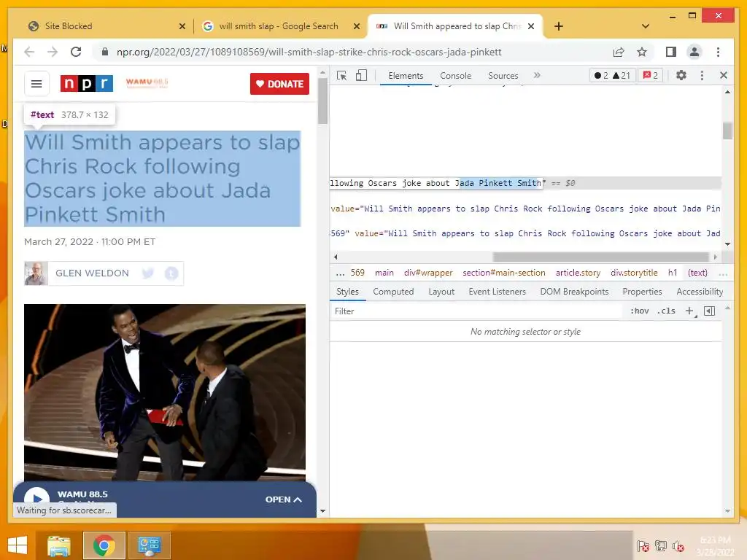View site information via the lock icon

tap(105, 52)
